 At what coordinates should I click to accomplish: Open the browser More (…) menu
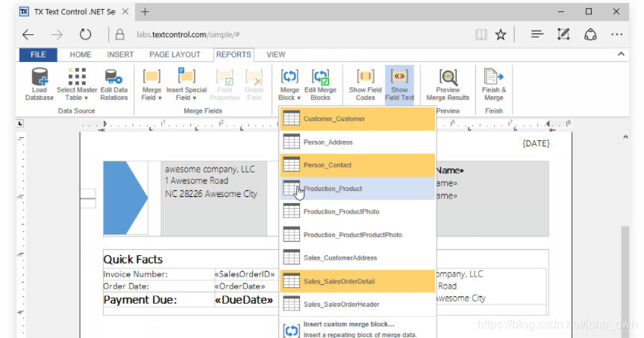[x=616, y=34]
